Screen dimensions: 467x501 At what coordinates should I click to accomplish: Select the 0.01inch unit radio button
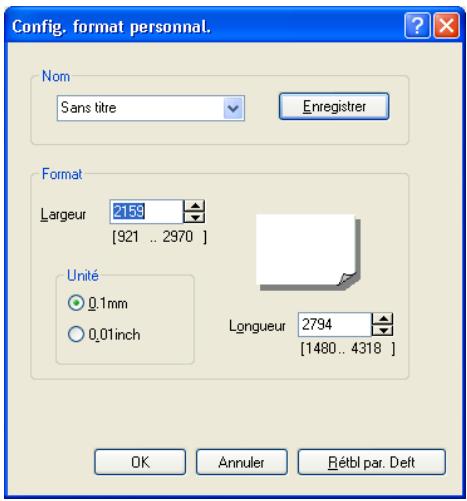coord(76,334)
